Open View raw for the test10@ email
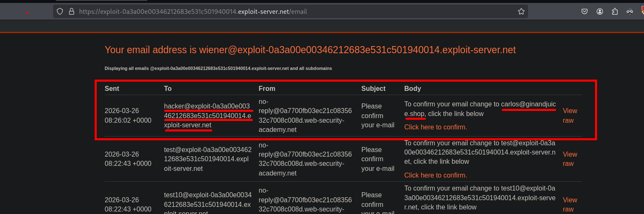 569,204
